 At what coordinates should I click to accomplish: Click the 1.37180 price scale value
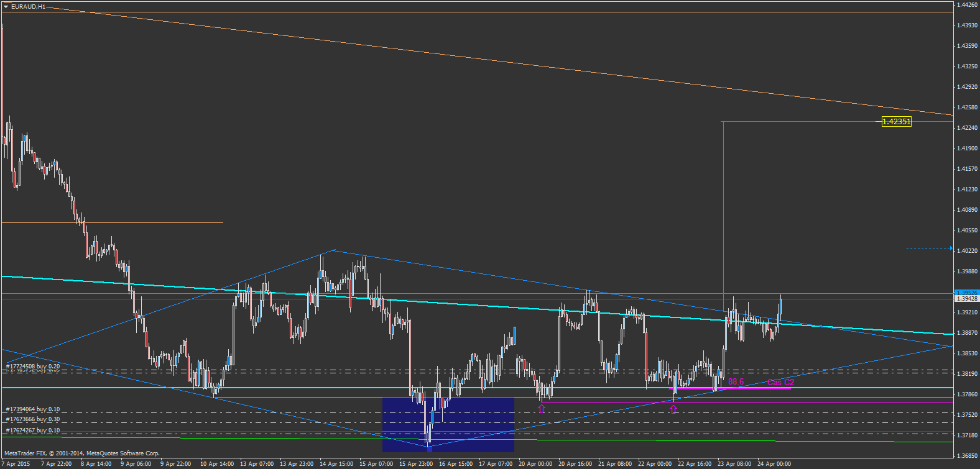(x=966, y=435)
